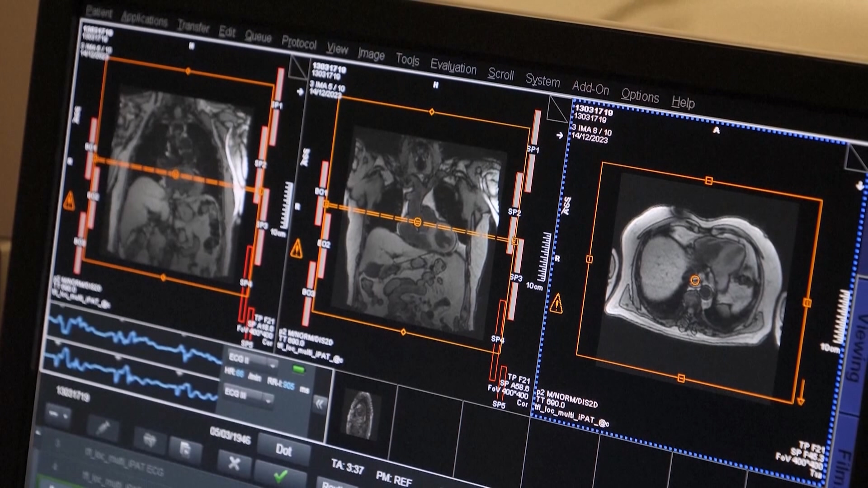Image resolution: width=868 pixels, height=488 pixels.
Task: Click the top diamond handle of the middle coronal slice box
Action: coord(432,112)
